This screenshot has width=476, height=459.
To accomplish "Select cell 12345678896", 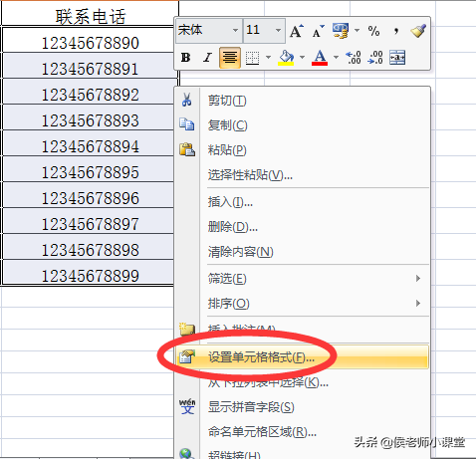I will tap(89, 195).
